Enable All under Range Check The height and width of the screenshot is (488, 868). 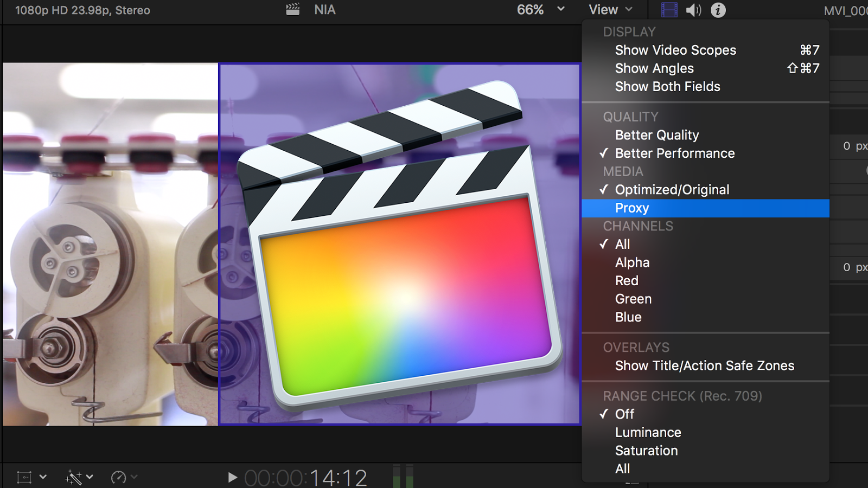pos(705,469)
